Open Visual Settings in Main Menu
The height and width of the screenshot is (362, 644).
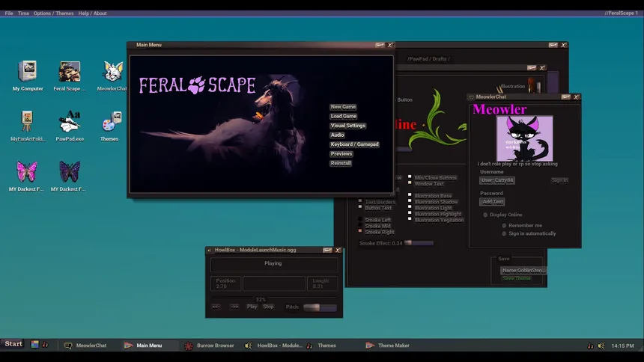(x=348, y=126)
